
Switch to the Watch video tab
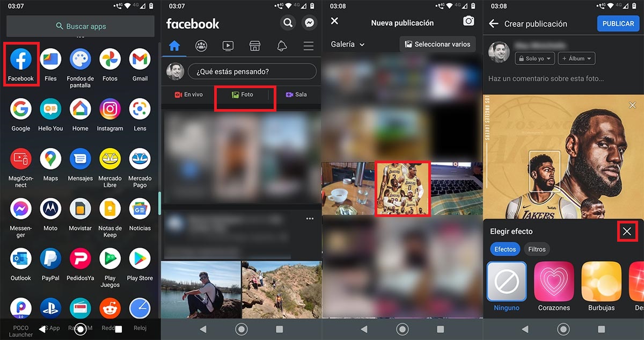click(228, 46)
